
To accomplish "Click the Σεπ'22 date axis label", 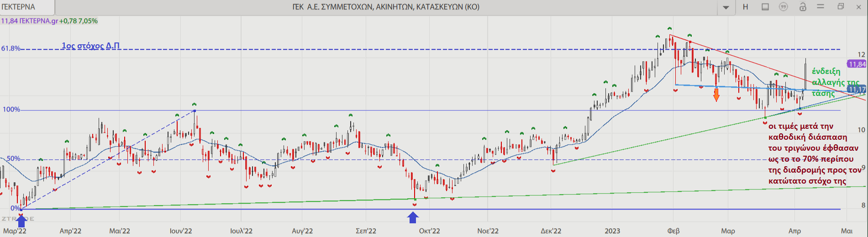I will (x=366, y=231).
